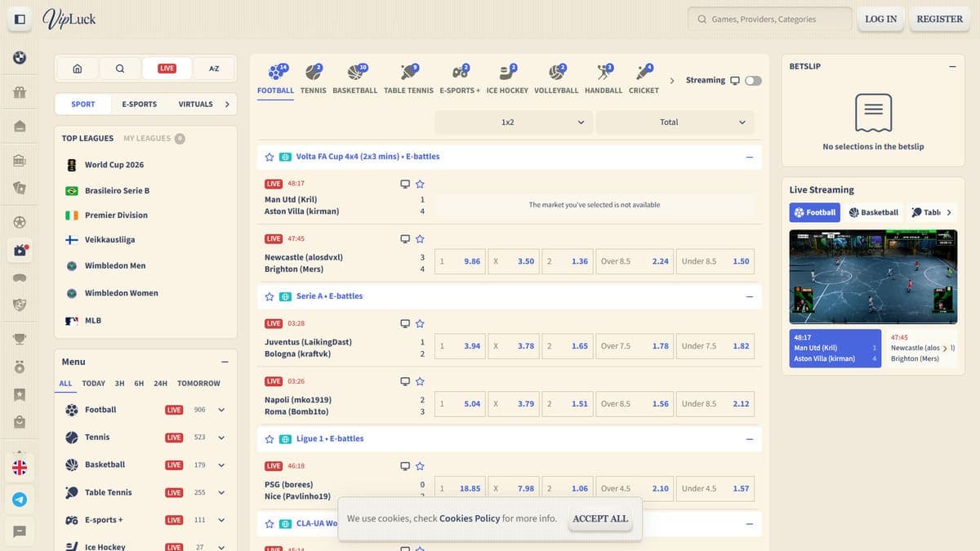Star the Man Utd vs Aston Villa match

[x=420, y=184]
